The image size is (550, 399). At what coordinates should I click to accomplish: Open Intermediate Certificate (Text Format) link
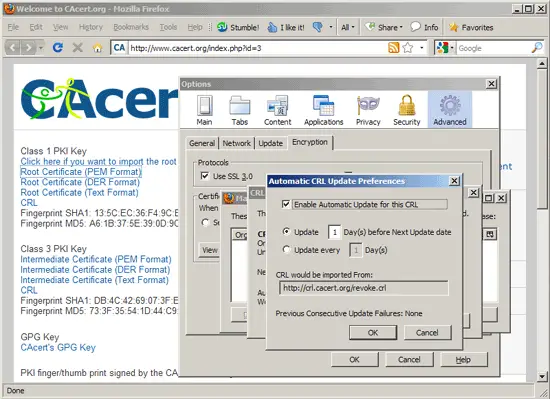pos(94,280)
